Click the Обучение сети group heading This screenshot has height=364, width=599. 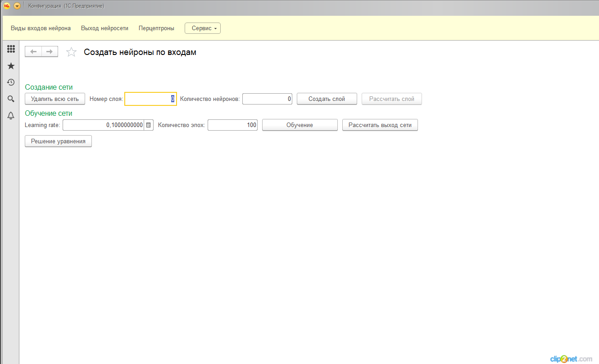coord(49,113)
